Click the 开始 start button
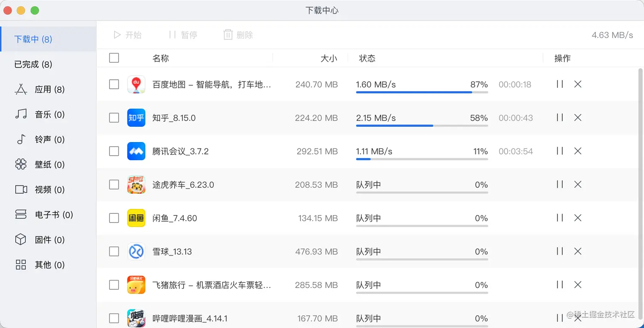 (127, 35)
